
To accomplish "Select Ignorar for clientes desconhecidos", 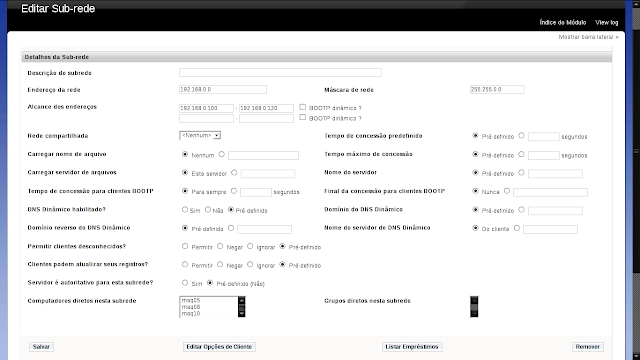I will point(250,246).
